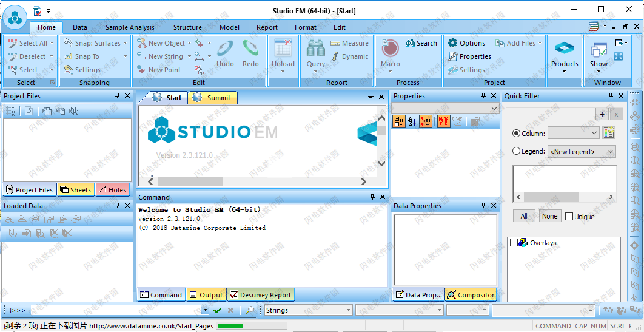Switch to the Output tab
The image size is (644, 332).
click(x=206, y=294)
